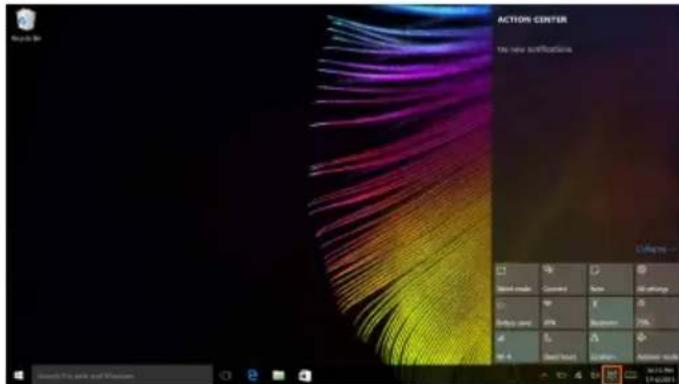The image size is (679, 384).
Task: Open the Connect quick action
Action: [563, 279]
